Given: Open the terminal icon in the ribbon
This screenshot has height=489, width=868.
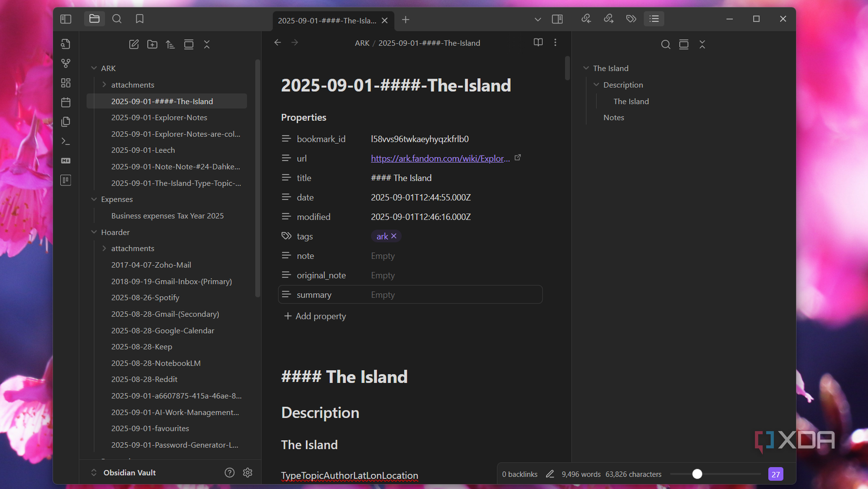Looking at the screenshot, I should (x=66, y=141).
